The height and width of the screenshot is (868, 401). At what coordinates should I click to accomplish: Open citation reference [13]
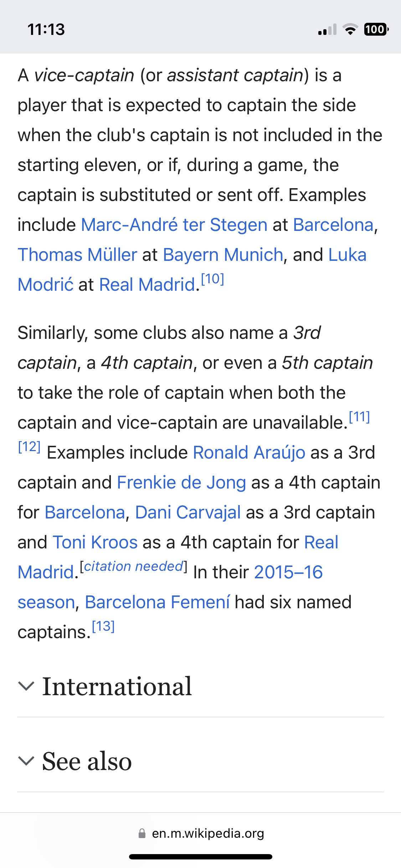point(103,626)
